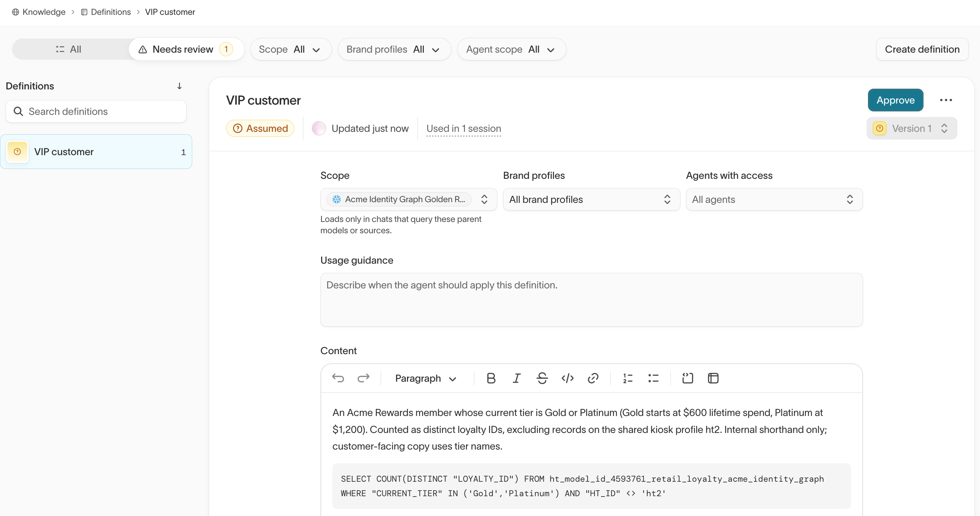This screenshot has height=516, width=980.
Task: Open the Scope filter dropdown
Action: coord(291,49)
